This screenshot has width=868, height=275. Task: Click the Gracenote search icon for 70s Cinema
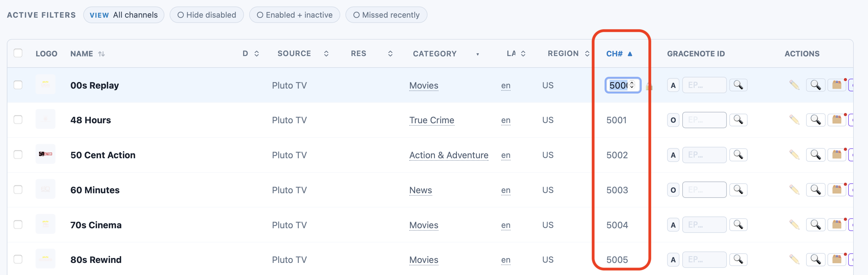tap(738, 225)
